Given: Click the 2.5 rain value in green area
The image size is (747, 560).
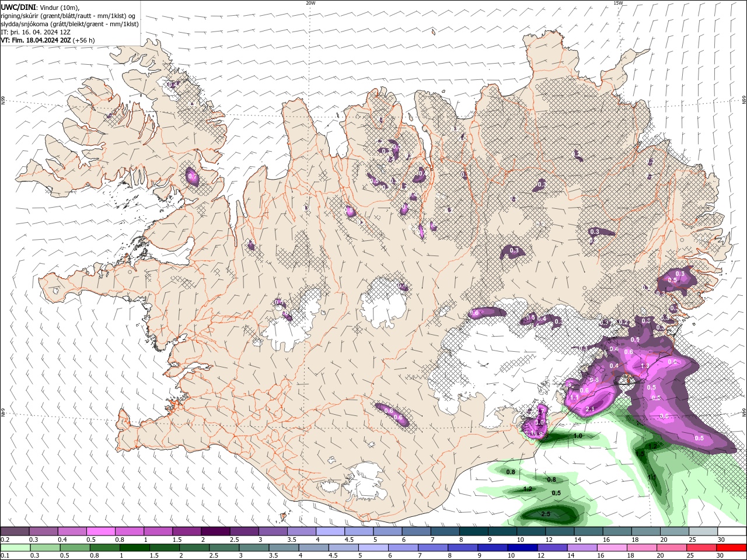Looking at the screenshot, I should pyautogui.click(x=546, y=514).
